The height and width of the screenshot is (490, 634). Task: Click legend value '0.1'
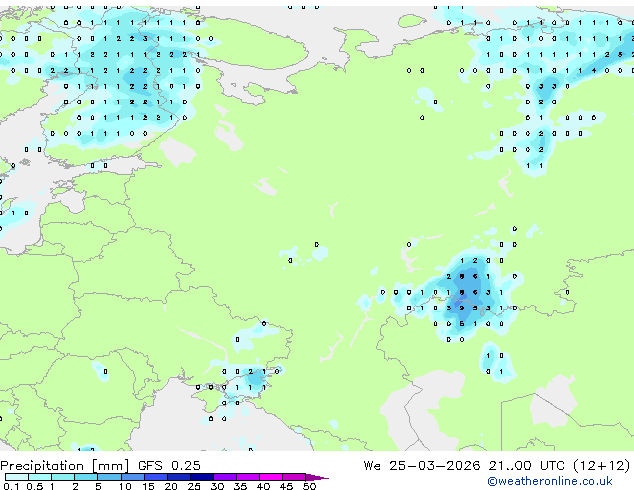coord(11,486)
